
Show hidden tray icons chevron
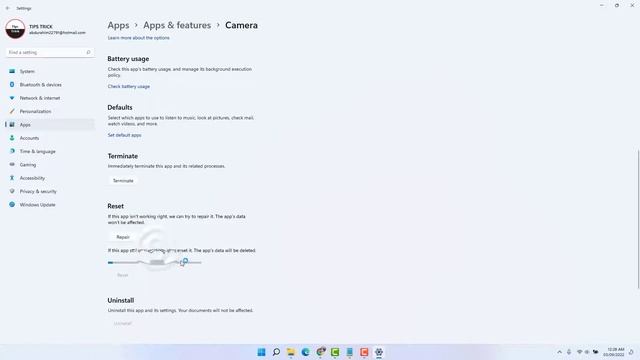560,352
